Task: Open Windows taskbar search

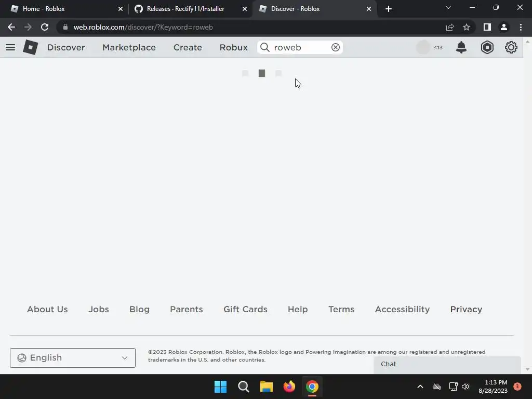Action: click(244, 387)
